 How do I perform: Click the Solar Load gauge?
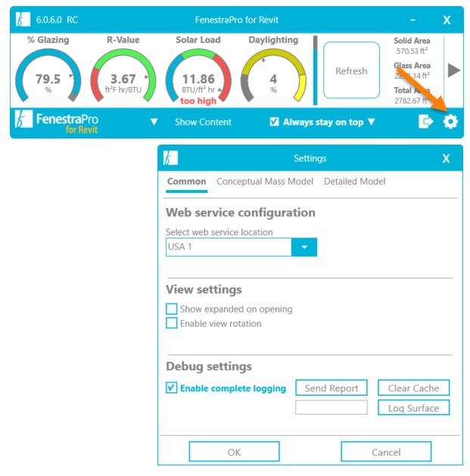(x=198, y=76)
